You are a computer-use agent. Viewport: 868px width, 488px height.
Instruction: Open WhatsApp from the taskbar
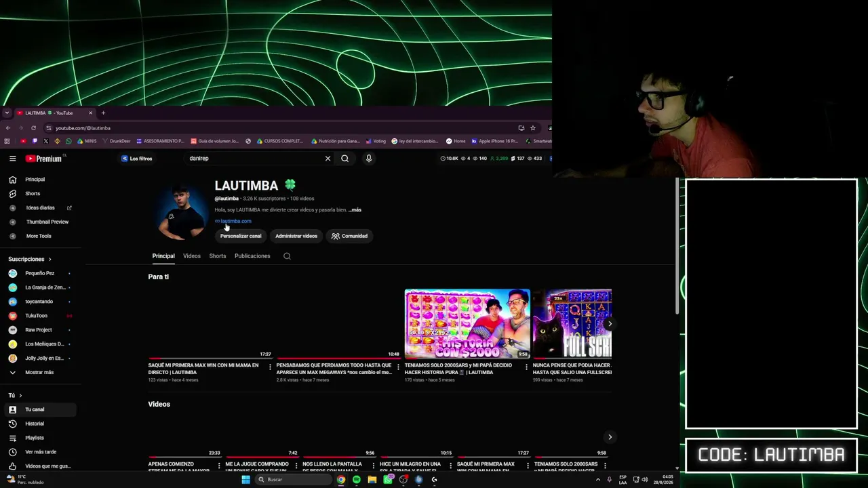(388, 480)
